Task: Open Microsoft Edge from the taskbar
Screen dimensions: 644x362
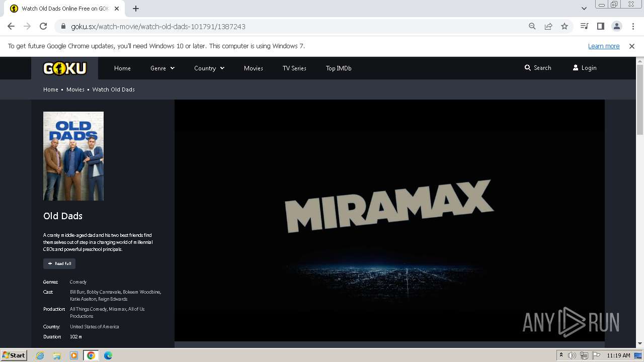Action: (108, 355)
